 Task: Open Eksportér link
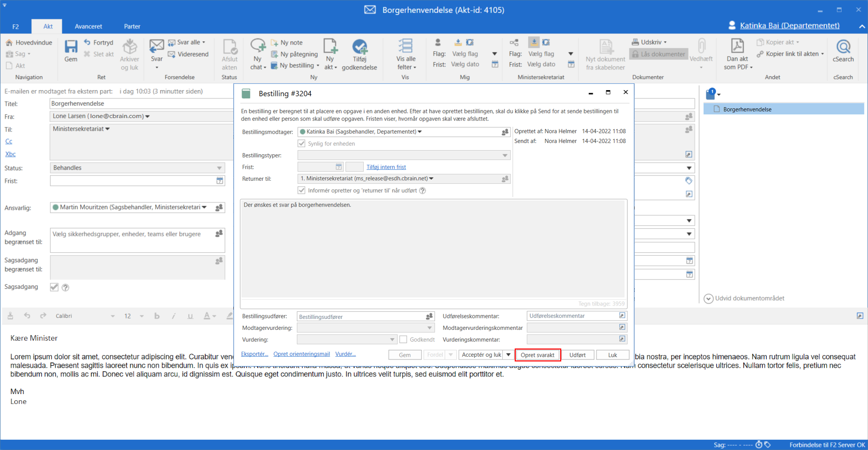(x=255, y=354)
